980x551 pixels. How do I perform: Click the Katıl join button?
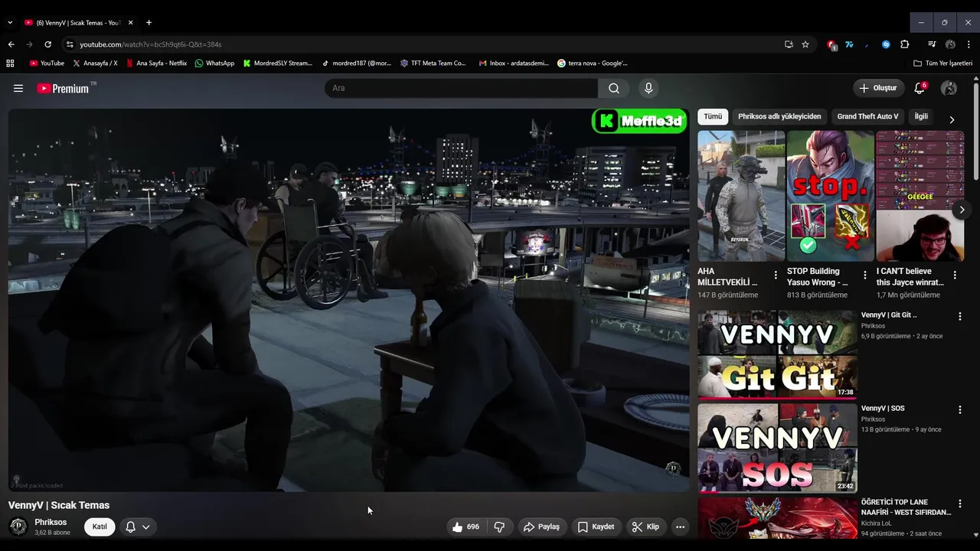pyautogui.click(x=100, y=527)
